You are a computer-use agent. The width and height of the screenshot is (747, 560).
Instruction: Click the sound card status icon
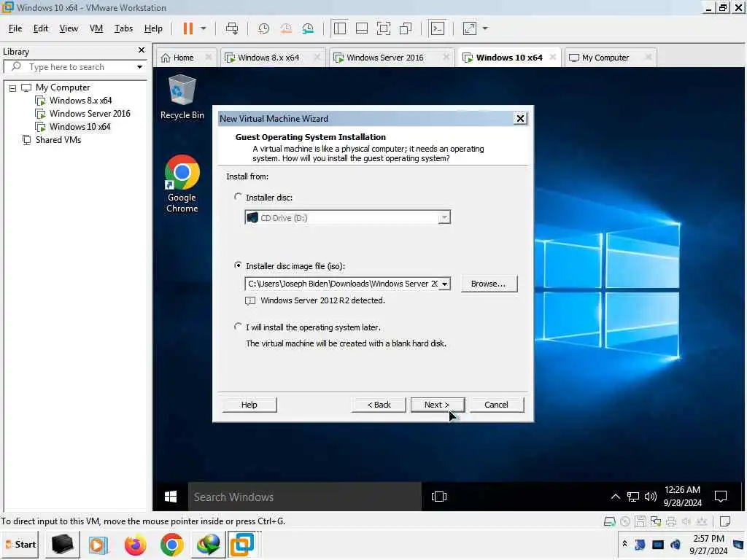pos(686,521)
